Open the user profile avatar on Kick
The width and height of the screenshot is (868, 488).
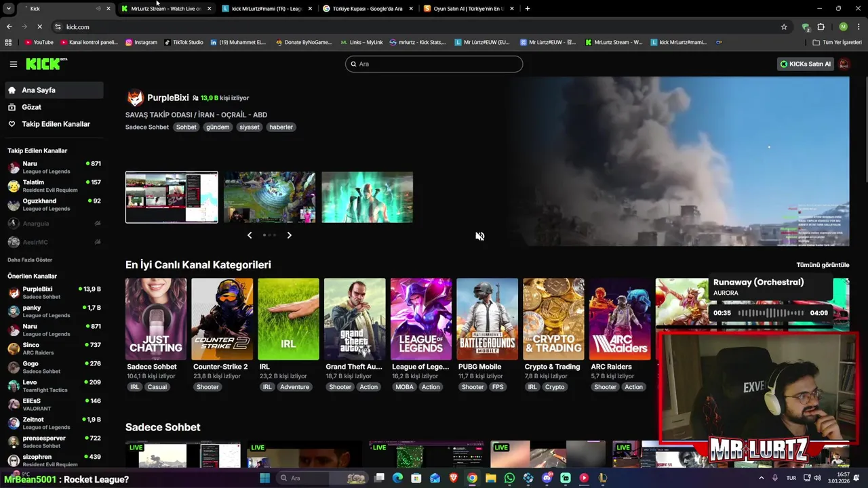[844, 64]
